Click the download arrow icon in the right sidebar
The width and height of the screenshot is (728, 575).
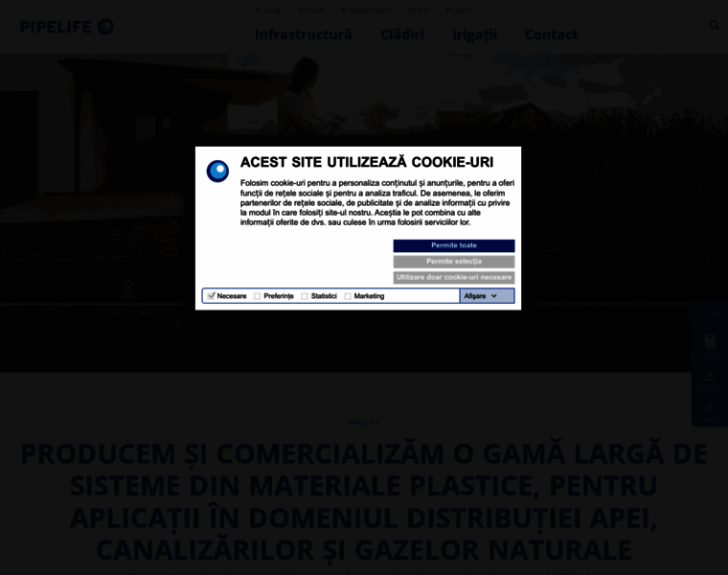pos(710,374)
